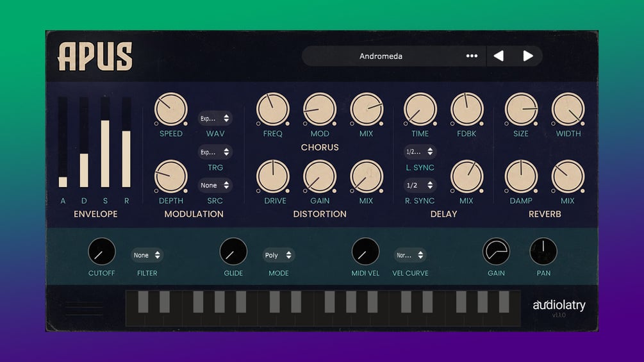This screenshot has width=644, height=362.
Task: Click the audiolatry brand logo
Action: (x=559, y=305)
